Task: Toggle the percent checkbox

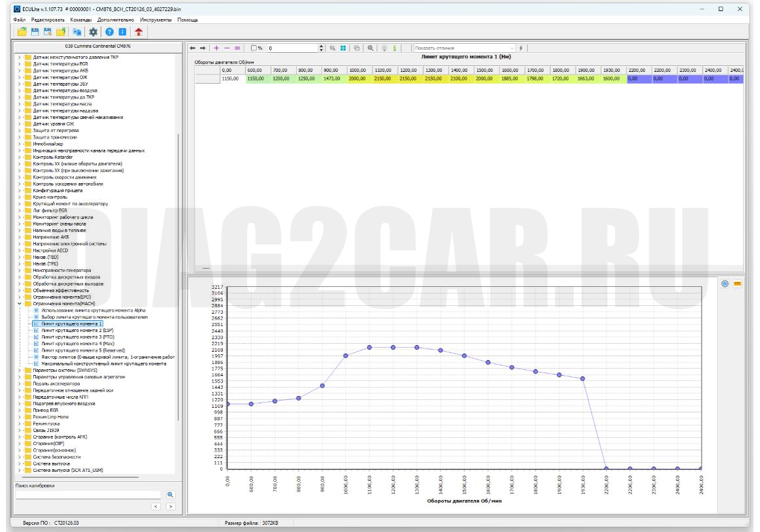Action: coord(254,48)
